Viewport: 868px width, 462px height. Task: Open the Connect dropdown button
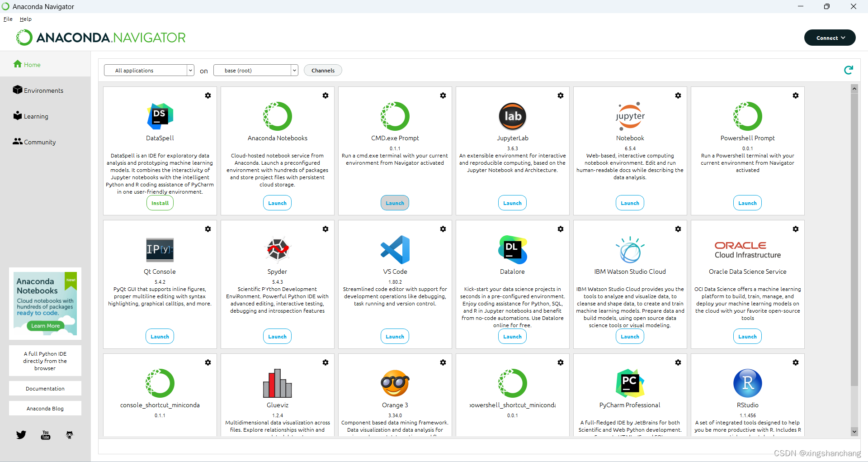[x=830, y=38]
